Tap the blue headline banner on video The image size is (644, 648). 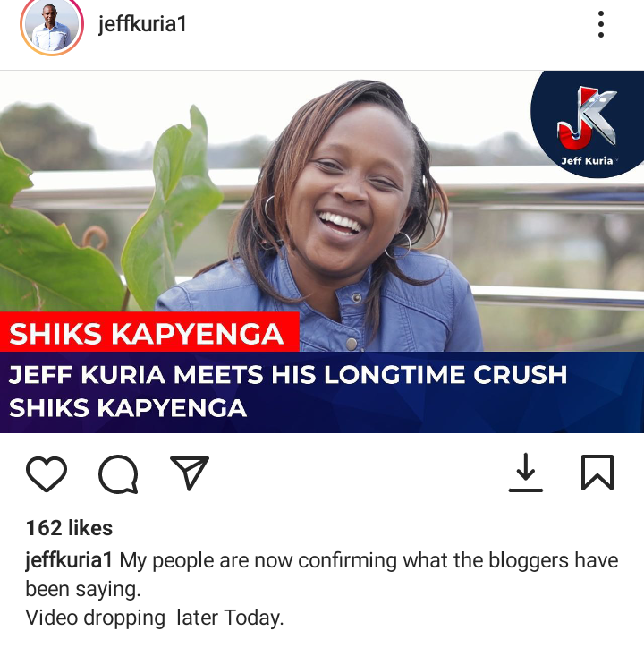click(322, 392)
